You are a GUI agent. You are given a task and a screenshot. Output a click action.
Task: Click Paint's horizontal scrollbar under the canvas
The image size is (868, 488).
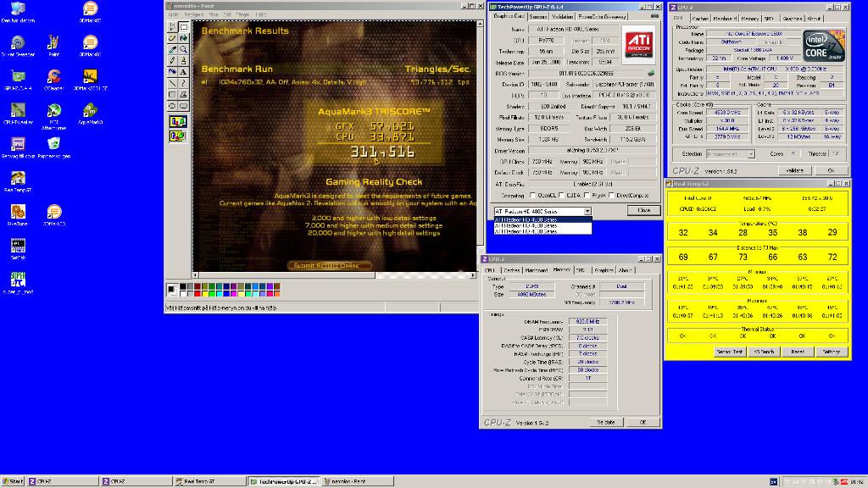coord(334,275)
